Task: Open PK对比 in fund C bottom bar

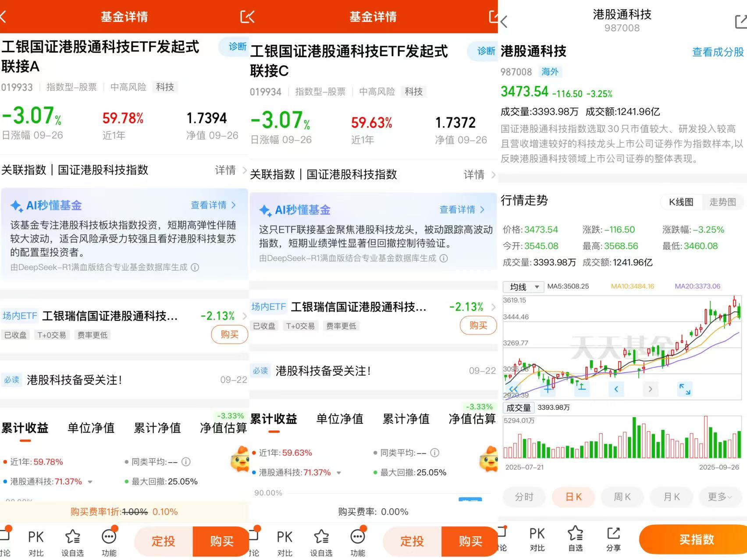Action: pos(285,542)
